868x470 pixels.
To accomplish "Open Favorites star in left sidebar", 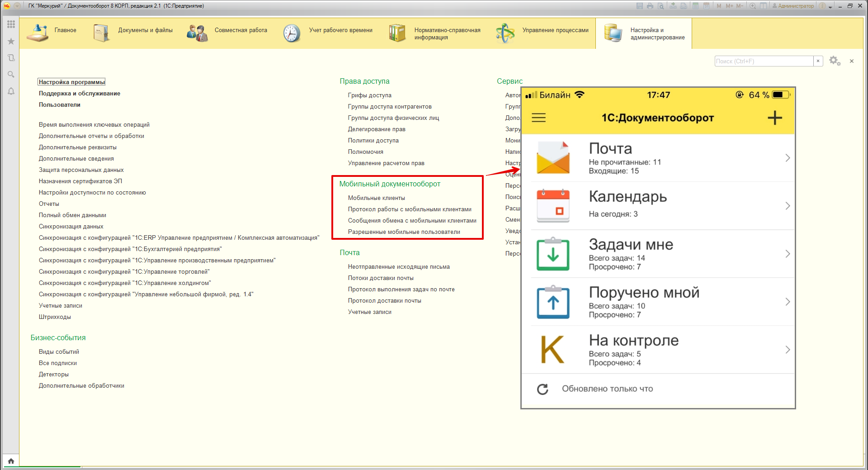I will coord(11,41).
